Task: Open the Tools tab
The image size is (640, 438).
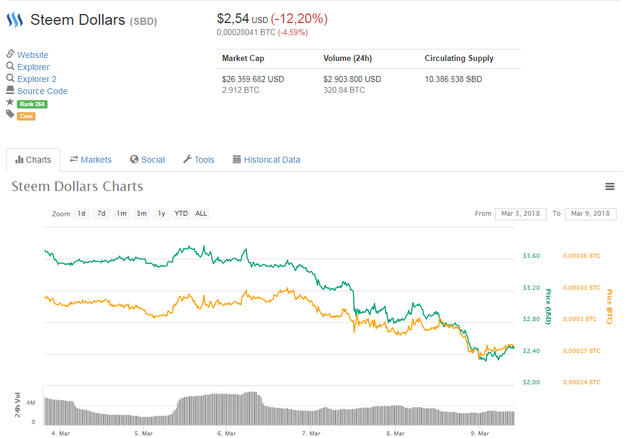Action: click(x=198, y=160)
